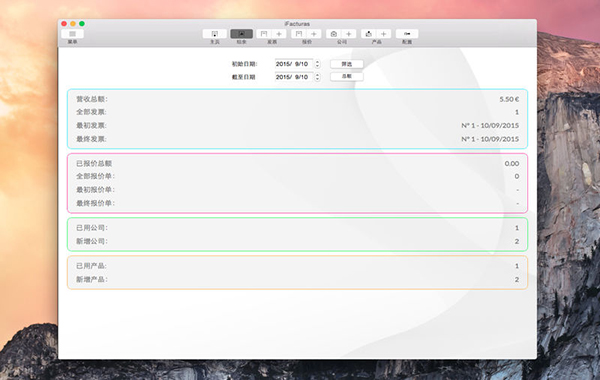Screen dimensions: 600x380
Task: Click the total (总额) button
Action: coord(347,77)
